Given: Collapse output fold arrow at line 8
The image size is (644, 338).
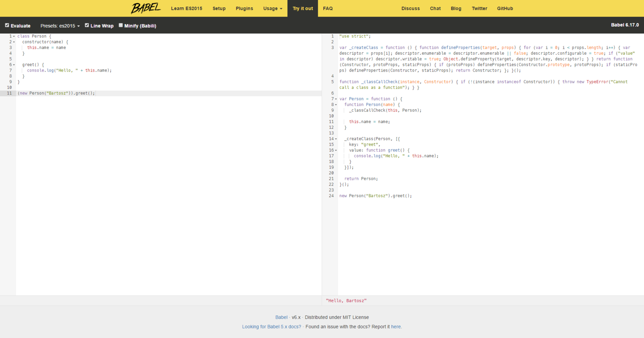Looking at the screenshot, I should [336, 105].
